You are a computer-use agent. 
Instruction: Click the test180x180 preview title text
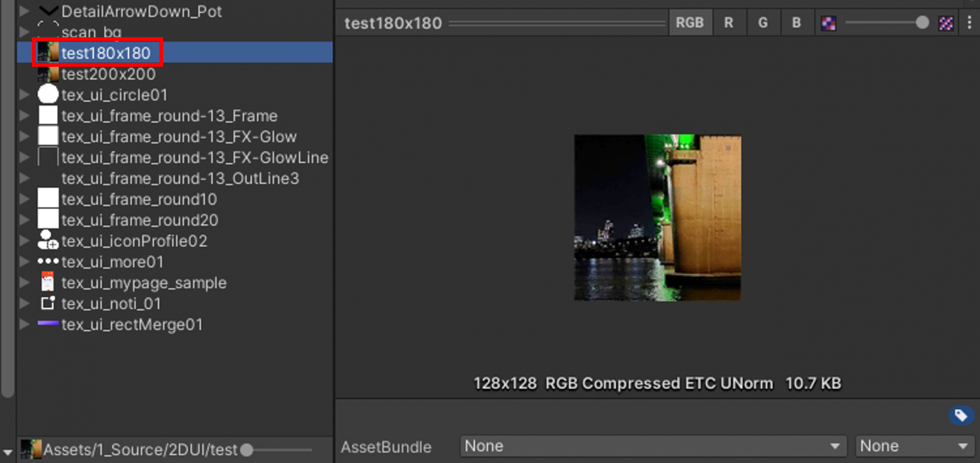click(x=393, y=23)
